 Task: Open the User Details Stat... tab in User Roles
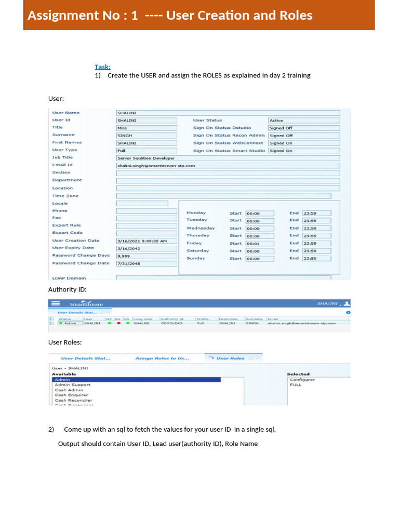[x=86, y=358]
